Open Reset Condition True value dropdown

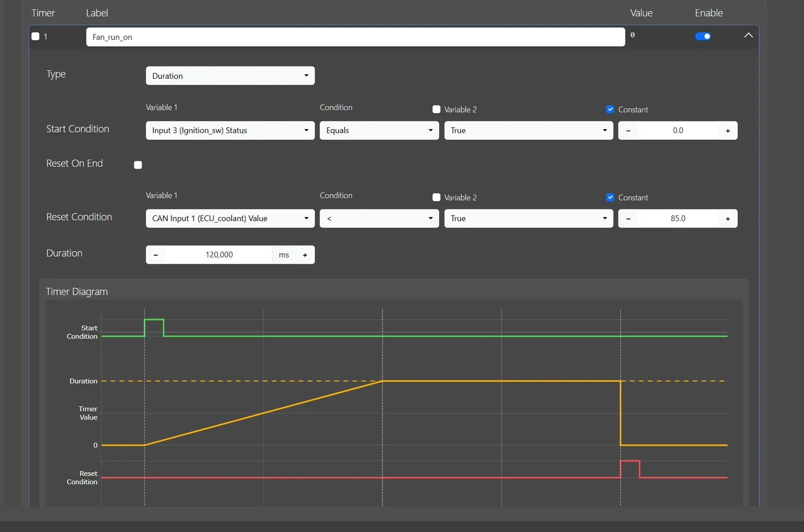coord(529,219)
